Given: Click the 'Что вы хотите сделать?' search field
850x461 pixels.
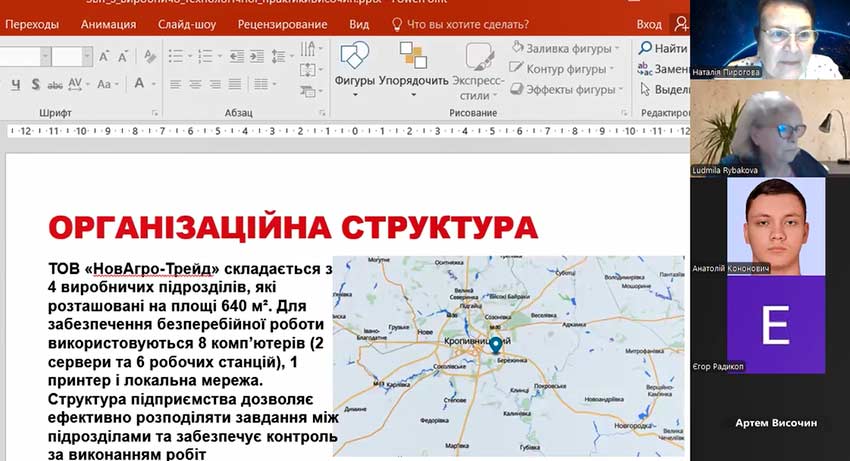Looking at the screenshot, I should pos(468,24).
